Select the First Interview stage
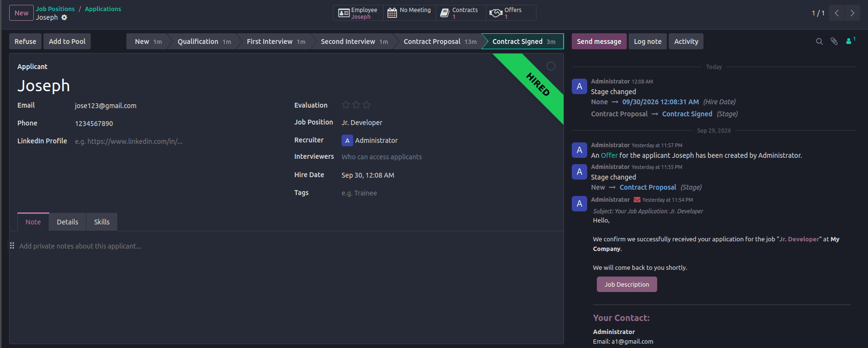The height and width of the screenshot is (348, 868). pyautogui.click(x=276, y=42)
